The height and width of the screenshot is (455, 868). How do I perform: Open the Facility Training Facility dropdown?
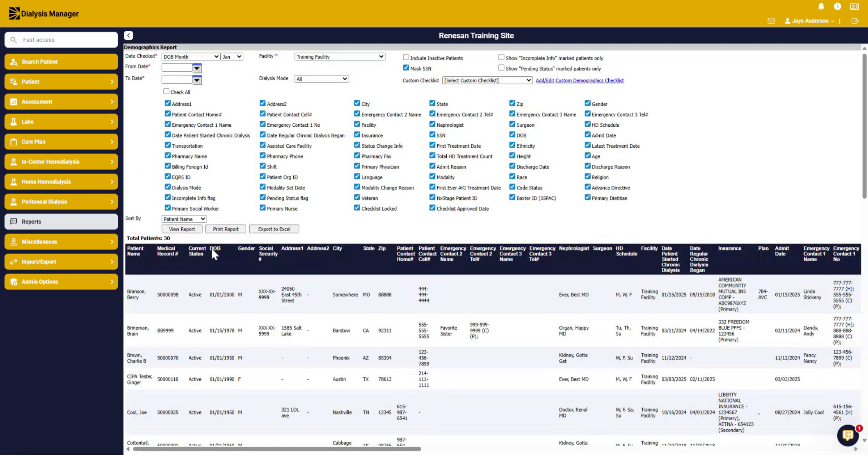[340, 57]
